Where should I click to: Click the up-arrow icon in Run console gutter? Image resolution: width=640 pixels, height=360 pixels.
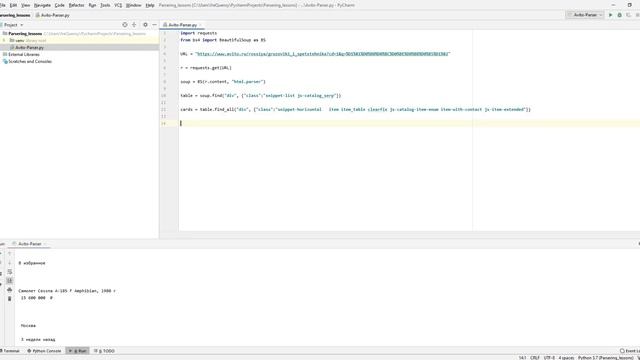click(10, 254)
